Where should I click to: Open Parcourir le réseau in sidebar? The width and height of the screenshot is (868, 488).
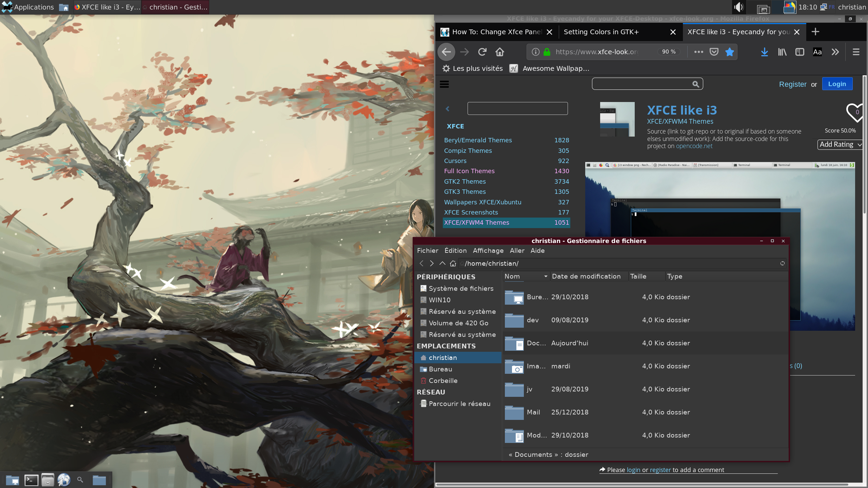(457, 404)
